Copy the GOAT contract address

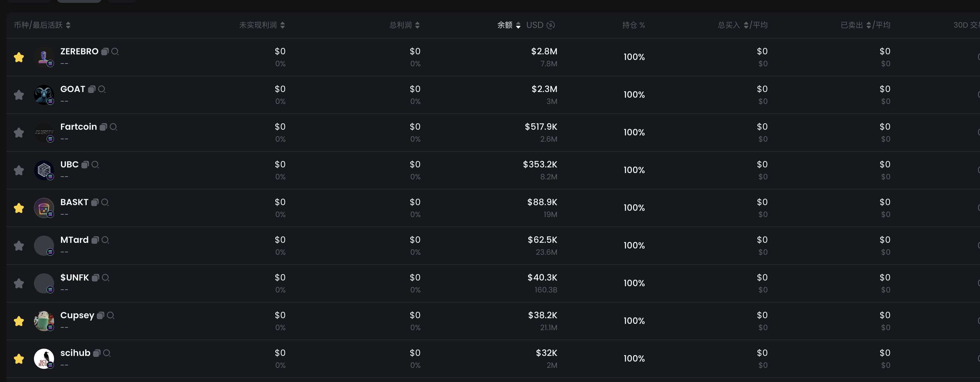92,89
